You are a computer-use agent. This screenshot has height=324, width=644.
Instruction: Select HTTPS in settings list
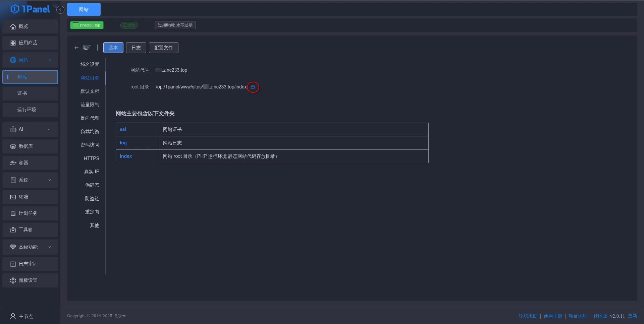(91, 158)
